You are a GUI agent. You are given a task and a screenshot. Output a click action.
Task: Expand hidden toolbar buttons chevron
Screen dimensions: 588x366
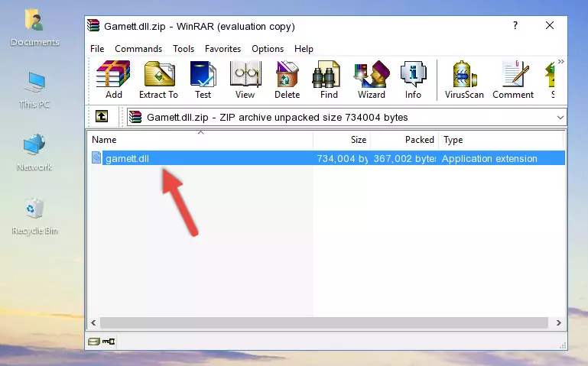pyautogui.click(x=560, y=61)
